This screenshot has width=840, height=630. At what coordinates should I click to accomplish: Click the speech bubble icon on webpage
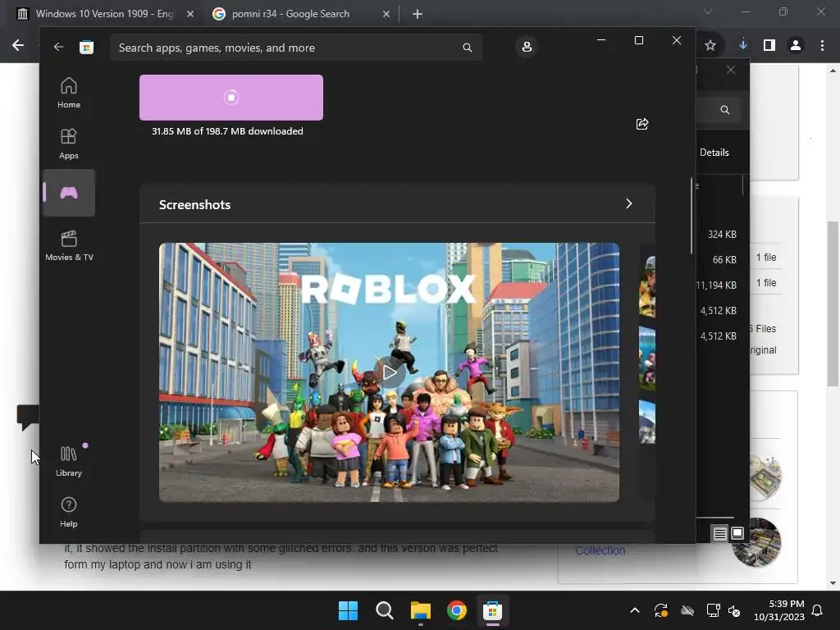click(28, 417)
